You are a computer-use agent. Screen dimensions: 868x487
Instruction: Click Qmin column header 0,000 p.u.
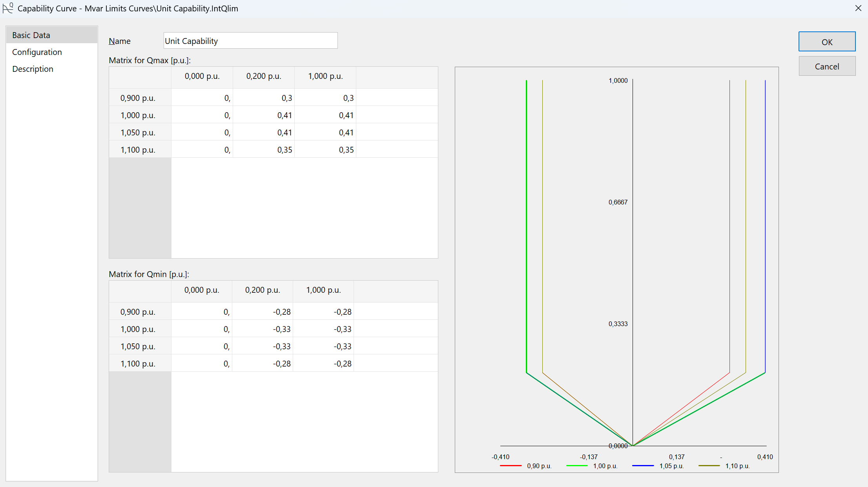[x=202, y=290]
